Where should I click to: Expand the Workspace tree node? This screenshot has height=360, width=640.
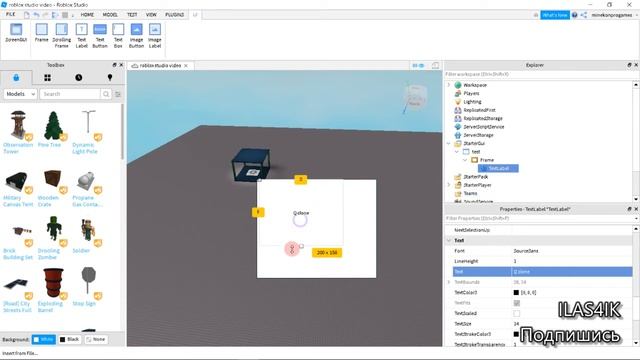449,85
